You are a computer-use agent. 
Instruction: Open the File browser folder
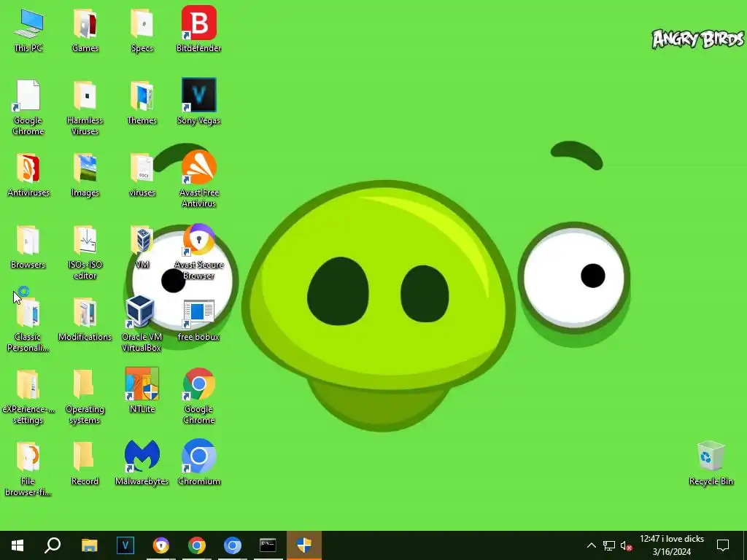click(28, 469)
